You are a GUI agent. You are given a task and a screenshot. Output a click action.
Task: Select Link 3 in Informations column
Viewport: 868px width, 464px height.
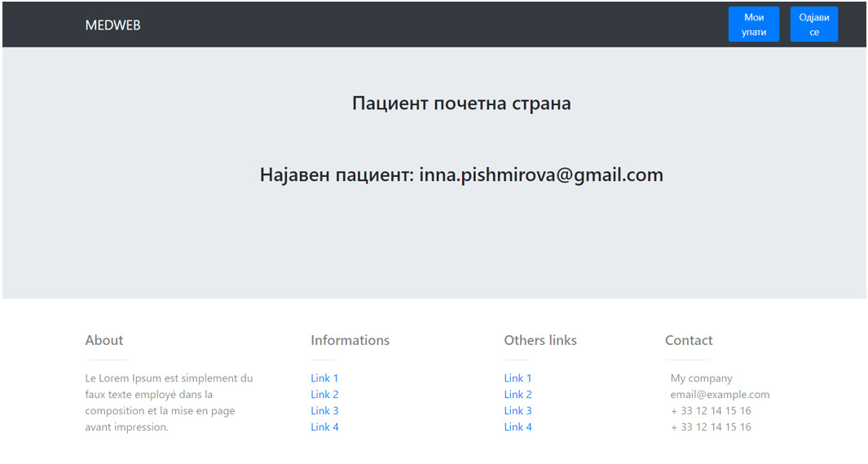(324, 411)
